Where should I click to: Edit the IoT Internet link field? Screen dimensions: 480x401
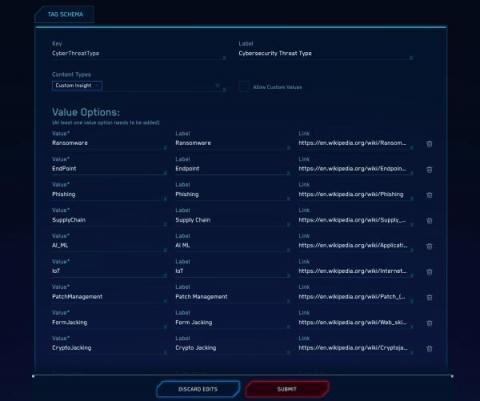point(356,271)
